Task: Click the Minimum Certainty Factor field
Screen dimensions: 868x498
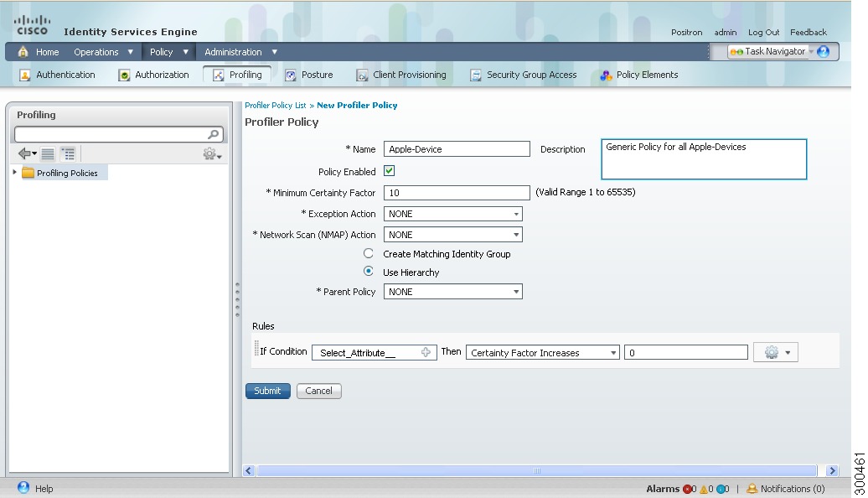Action: 457,193
